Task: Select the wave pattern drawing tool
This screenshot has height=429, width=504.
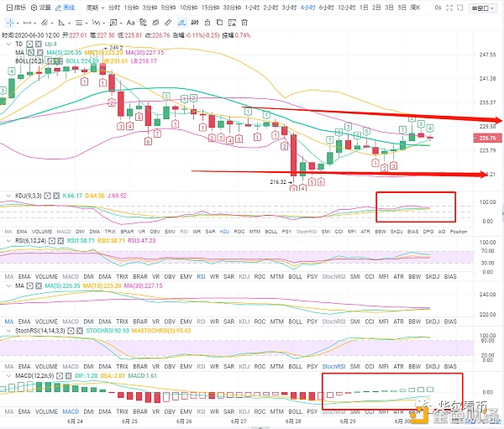Action: (96, 23)
